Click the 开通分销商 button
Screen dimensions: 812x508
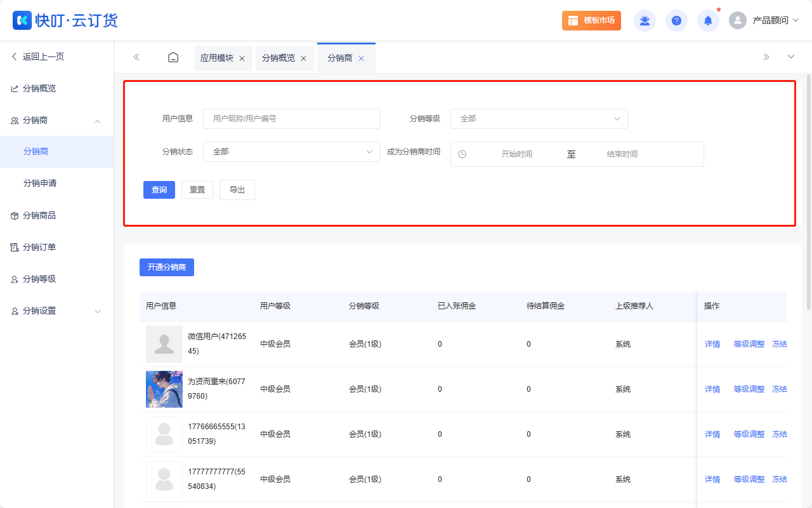point(167,267)
